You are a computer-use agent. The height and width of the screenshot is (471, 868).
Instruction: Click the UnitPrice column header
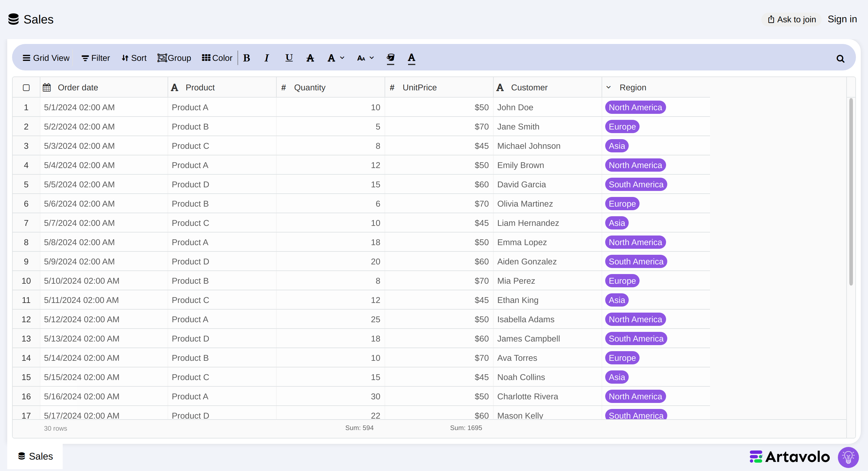439,88
